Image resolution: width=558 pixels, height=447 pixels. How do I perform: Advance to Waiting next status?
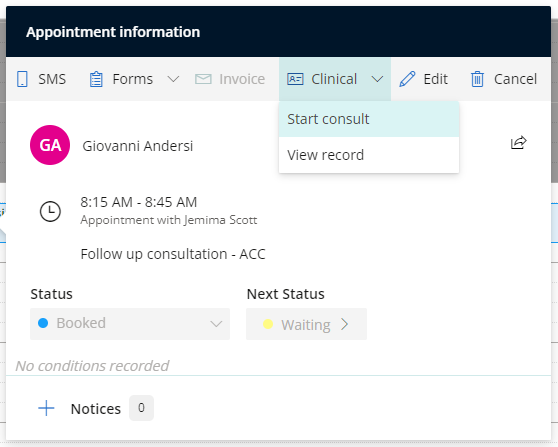(306, 324)
